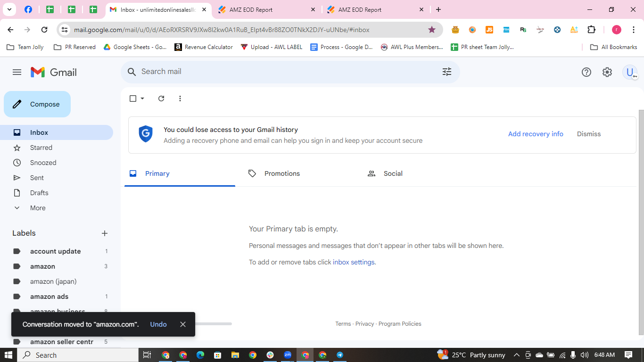This screenshot has height=362, width=644.
Task: Bookmark this page with the star icon
Action: (432, 30)
